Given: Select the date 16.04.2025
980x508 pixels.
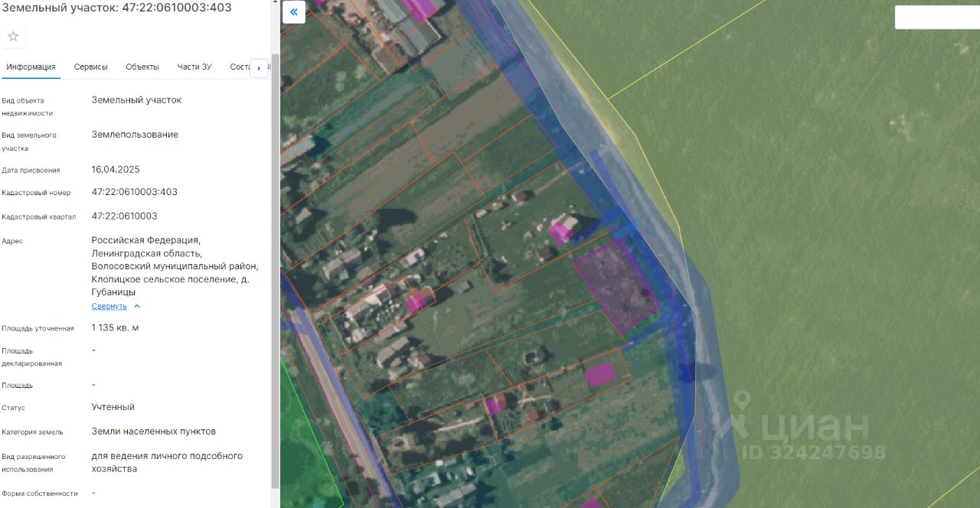Looking at the screenshot, I should coord(116,170).
